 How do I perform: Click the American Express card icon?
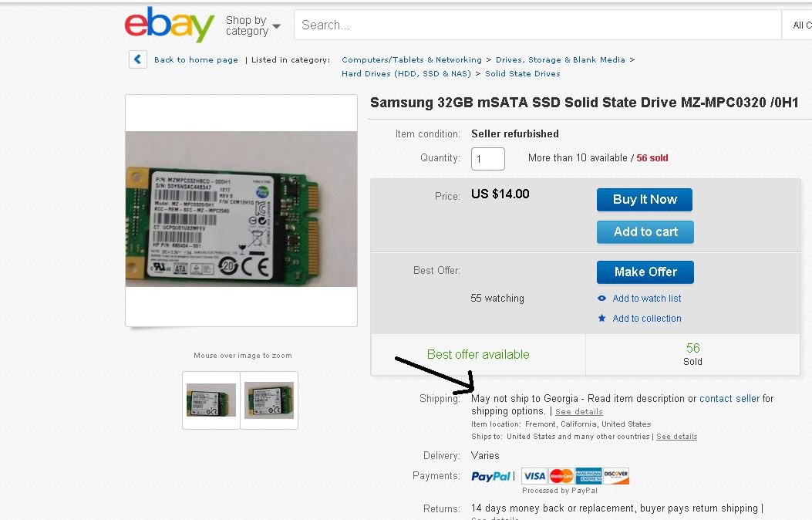588,476
